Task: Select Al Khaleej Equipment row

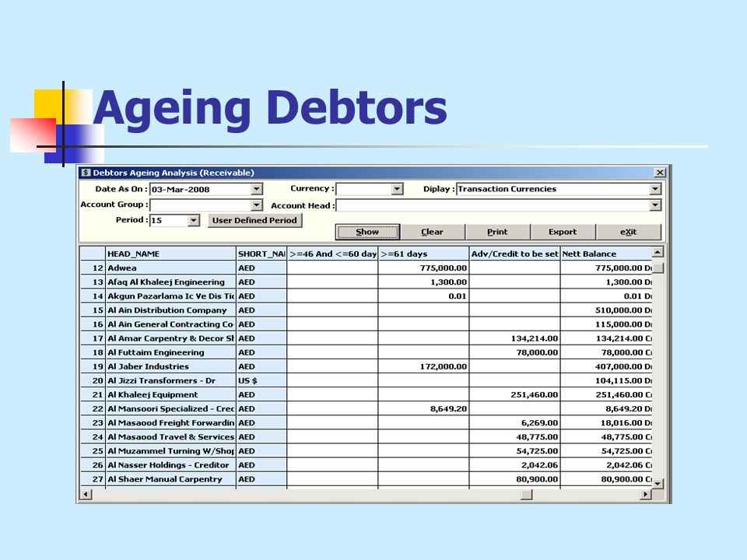Action: point(366,395)
